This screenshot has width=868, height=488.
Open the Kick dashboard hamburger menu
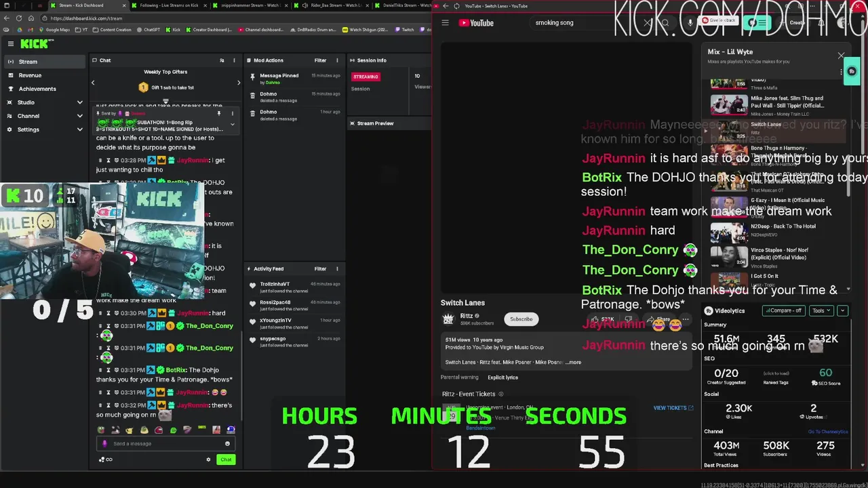[x=11, y=43]
